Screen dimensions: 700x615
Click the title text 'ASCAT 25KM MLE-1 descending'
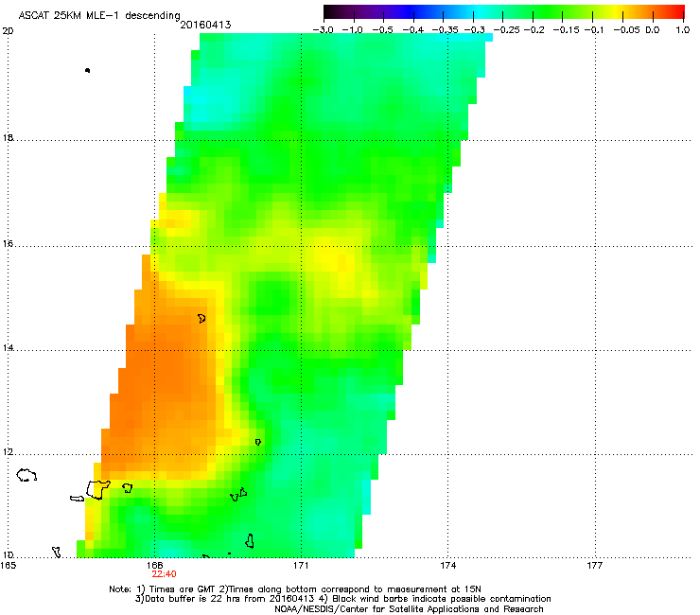pos(99,16)
